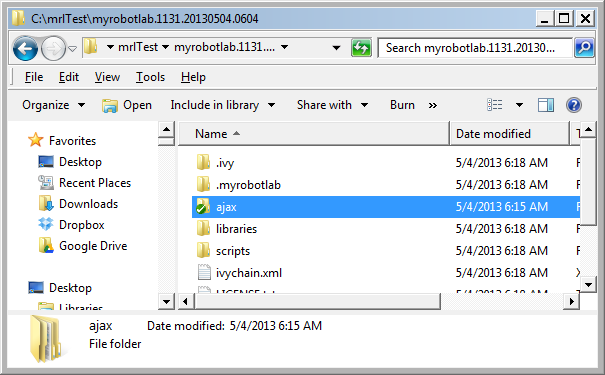Show more toolbar commands chevron
This screenshot has height=375, width=605.
pyautogui.click(x=433, y=105)
